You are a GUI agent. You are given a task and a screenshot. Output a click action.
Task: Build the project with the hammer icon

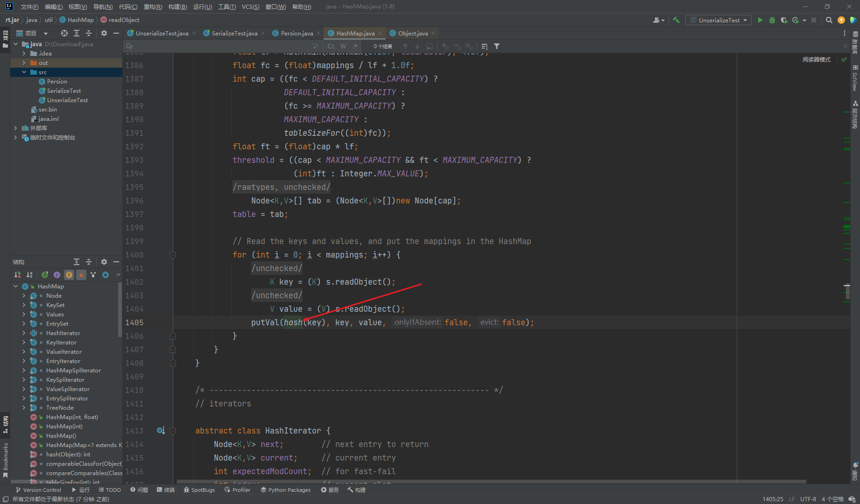point(676,20)
